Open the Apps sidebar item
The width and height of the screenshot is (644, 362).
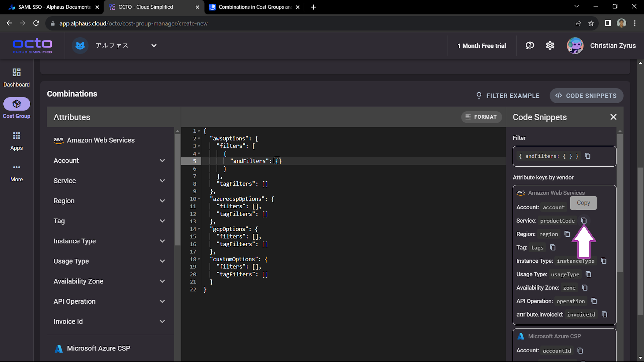pyautogui.click(x=17, y=141)
